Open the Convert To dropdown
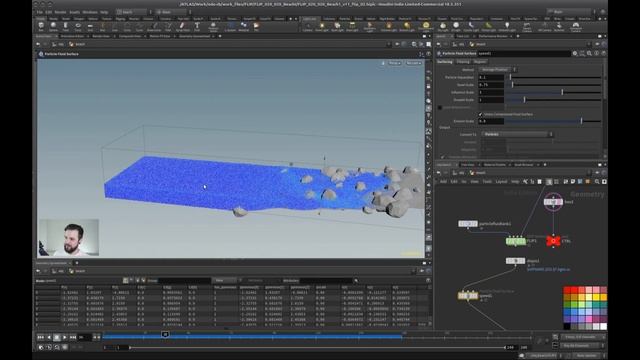 [x=517, y=134]
